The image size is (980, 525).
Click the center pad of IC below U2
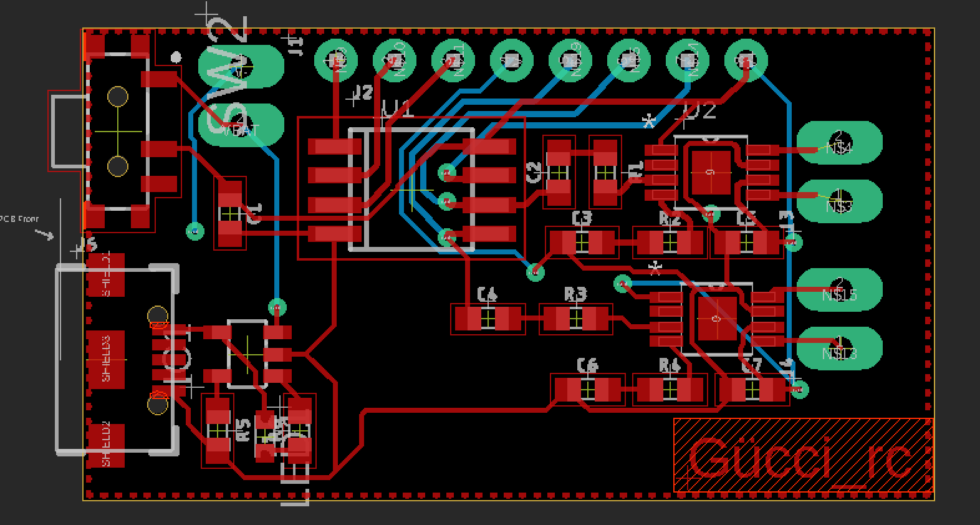pyautogui.click(x=716, y=319)
